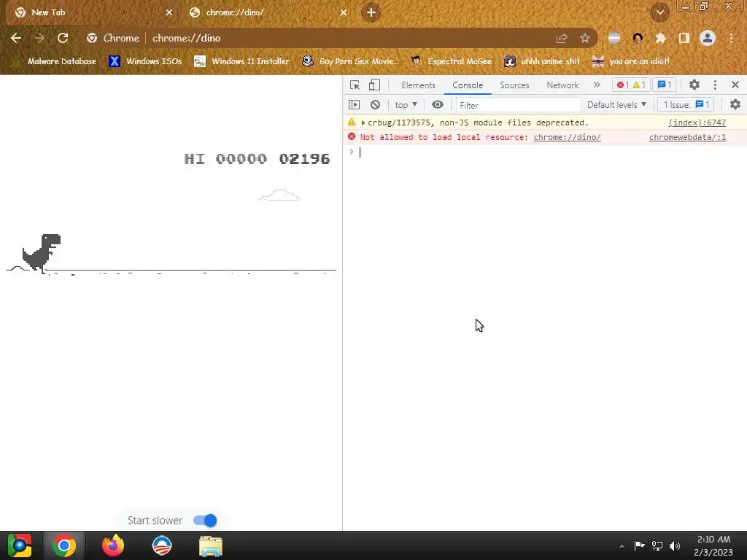Share this page icon in address bar
This screenshot has height=560, width=747.
point(562,38)
